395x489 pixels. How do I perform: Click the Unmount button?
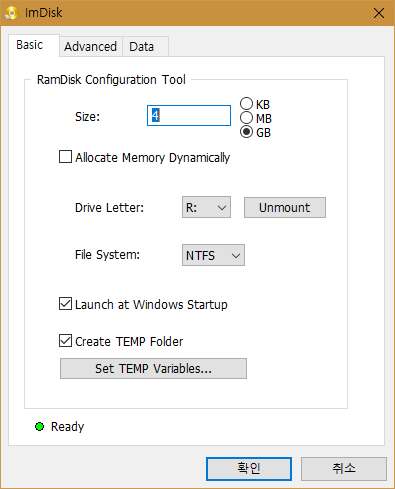285,207
